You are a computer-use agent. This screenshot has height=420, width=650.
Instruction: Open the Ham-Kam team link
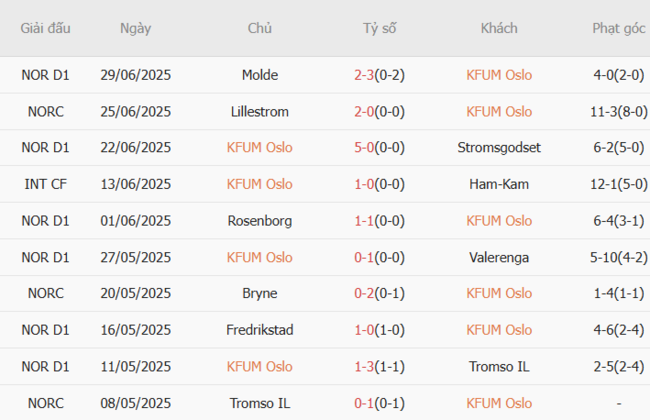click(x=499, y=184)
